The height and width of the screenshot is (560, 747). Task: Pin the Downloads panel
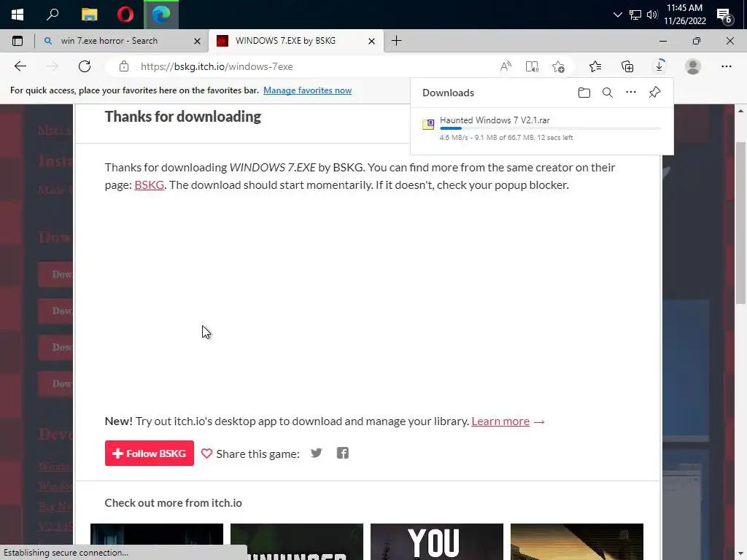[x=654, y=92]
